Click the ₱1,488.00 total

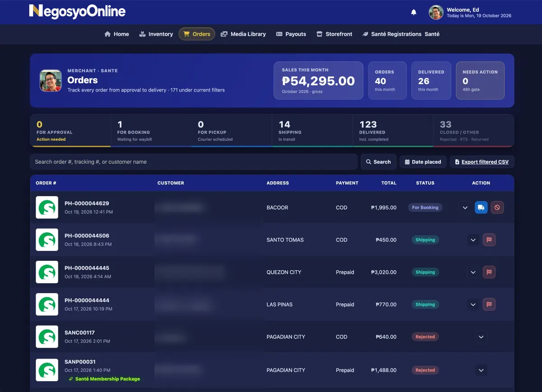383,370
